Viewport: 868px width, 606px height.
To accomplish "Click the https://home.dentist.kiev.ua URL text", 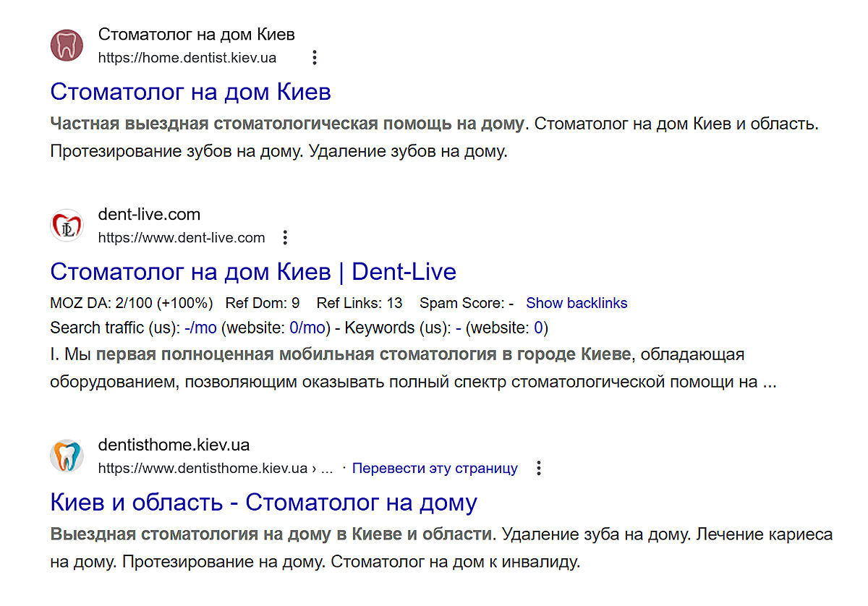I will point(187,58).
